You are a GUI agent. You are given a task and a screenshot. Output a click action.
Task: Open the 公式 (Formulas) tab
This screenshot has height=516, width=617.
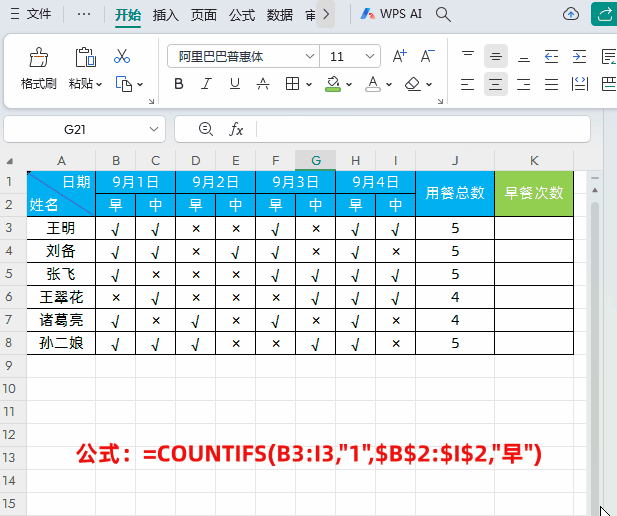pyautogui.click(x=241, y=15)
